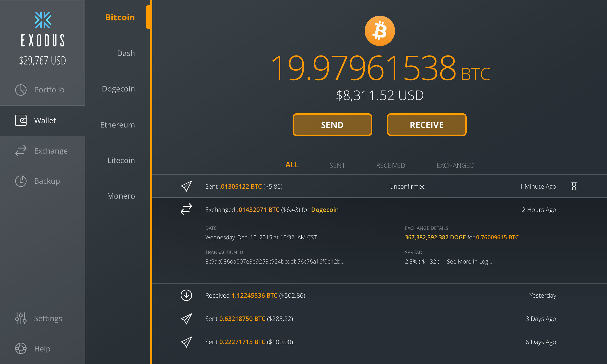
Task: Expand the Dogecoin exchange transaction details
Action: (x=303, y=209)
